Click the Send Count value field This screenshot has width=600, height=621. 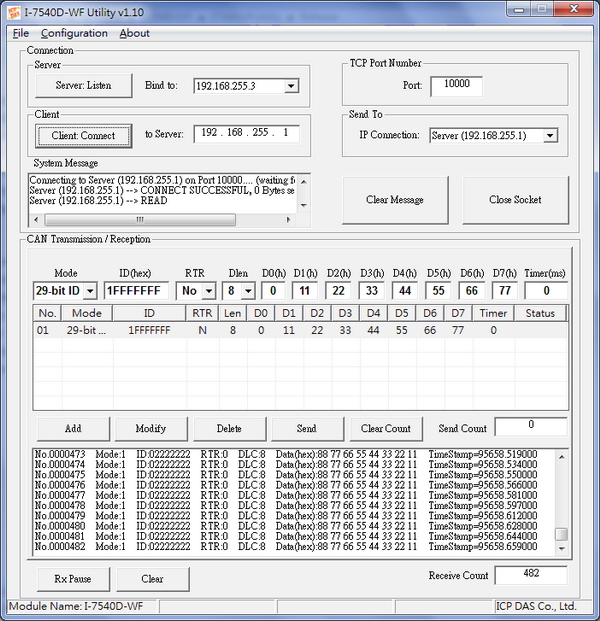coord(531,426)
